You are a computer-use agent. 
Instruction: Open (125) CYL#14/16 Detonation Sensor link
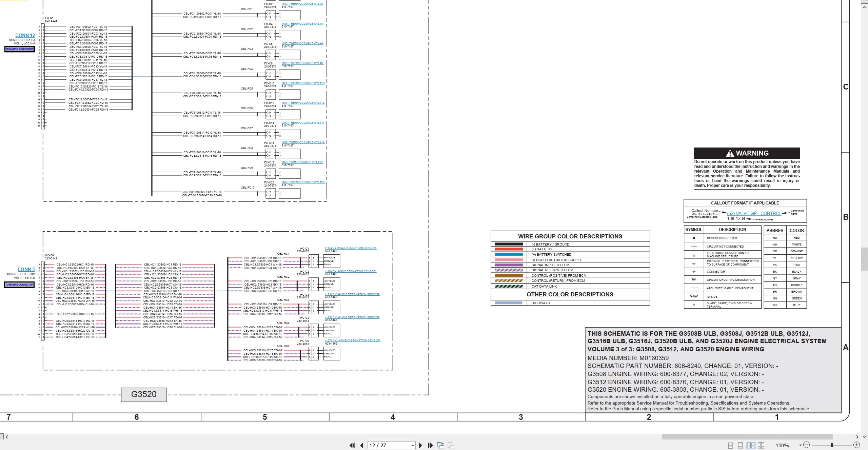pos(352,317)
